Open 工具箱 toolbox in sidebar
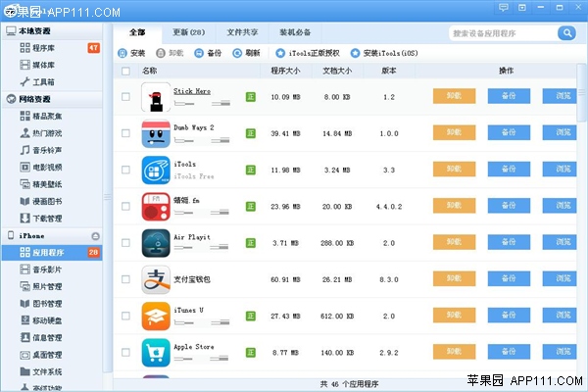Screen dimensions: 588x392 pos(44,81)
